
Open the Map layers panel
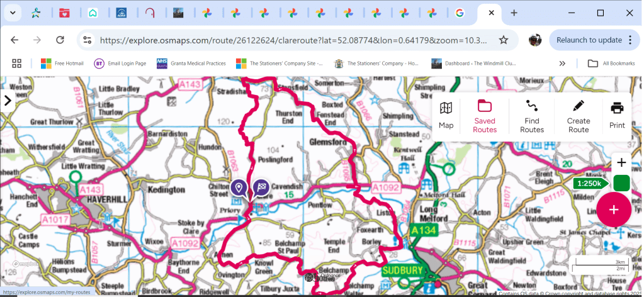pos(446,115)
